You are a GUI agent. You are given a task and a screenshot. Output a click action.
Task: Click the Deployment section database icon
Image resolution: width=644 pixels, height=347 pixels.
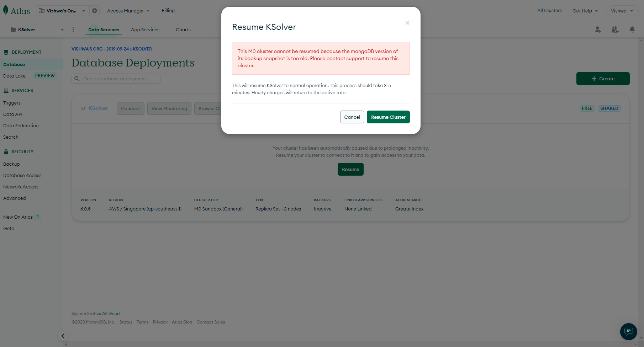(6, 52)
